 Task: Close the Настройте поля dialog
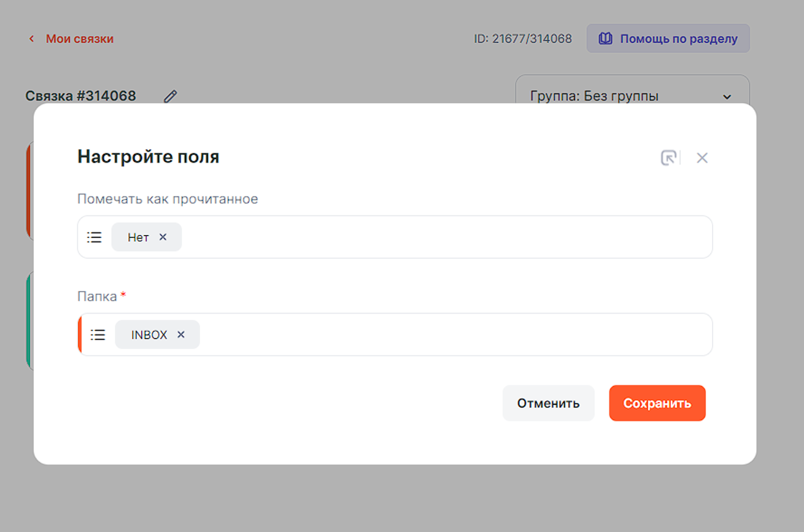point(702,158)
